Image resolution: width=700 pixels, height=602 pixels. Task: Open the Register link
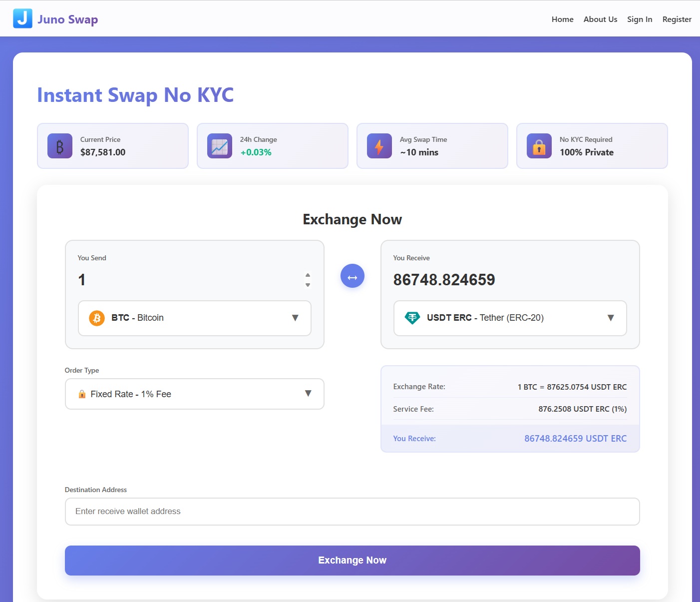tap(677, 19)
